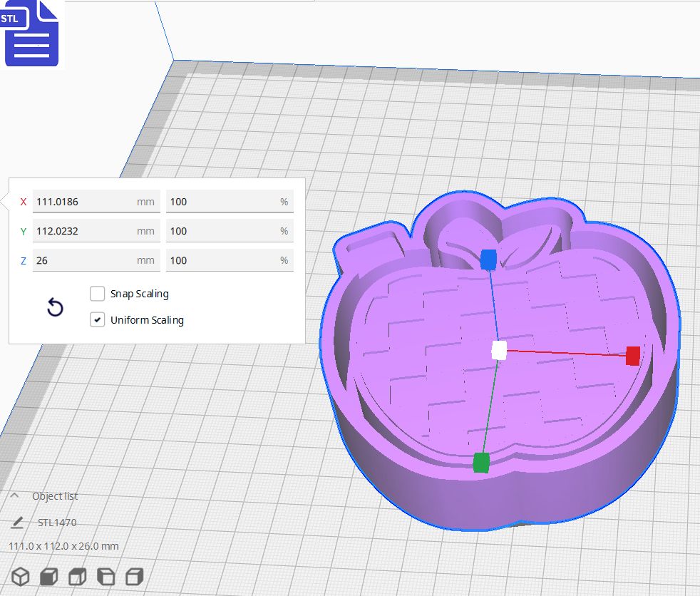Switch to the top camera view
Viewport: 700px width, 596px height.
pos(77,577)
